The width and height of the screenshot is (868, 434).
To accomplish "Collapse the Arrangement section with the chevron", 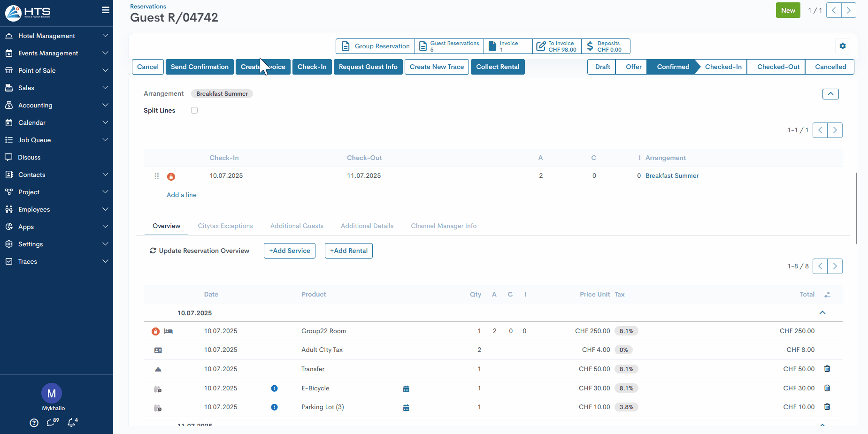I will pos(830,94).
